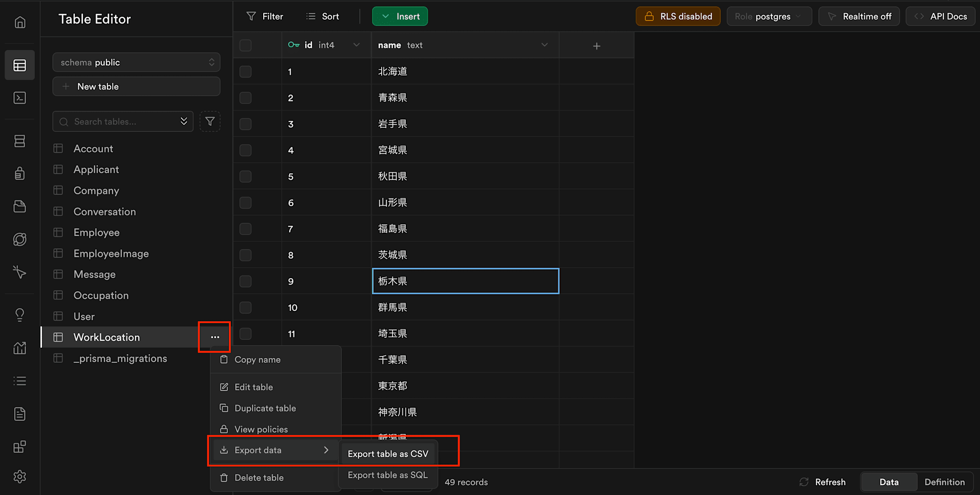The height and width of the screenshot is (495, 980).
Task: Toggle the select-all rows checkbox
Action: tap(245, 45)
